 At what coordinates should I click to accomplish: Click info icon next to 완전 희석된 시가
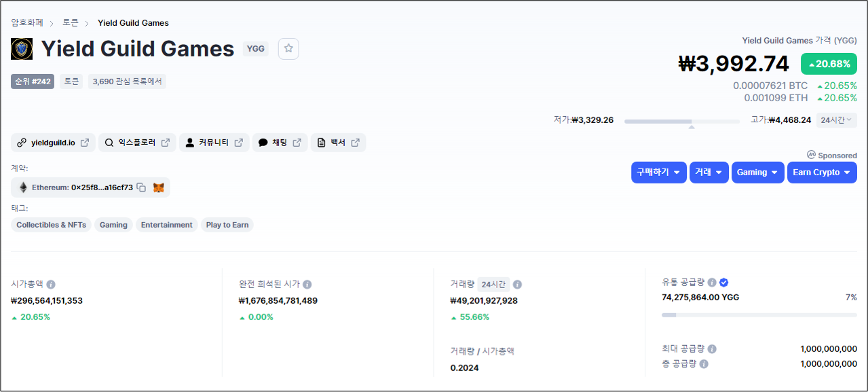(x=307, y=285)
